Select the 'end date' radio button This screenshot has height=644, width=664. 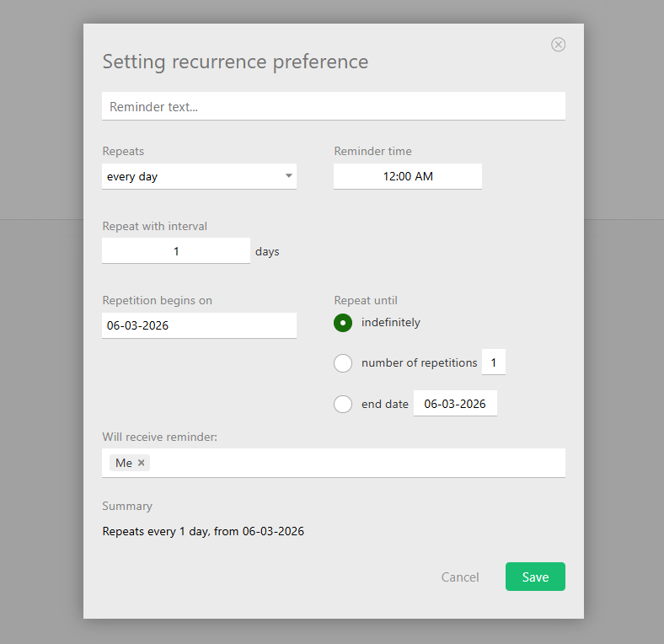pos(343,404)
